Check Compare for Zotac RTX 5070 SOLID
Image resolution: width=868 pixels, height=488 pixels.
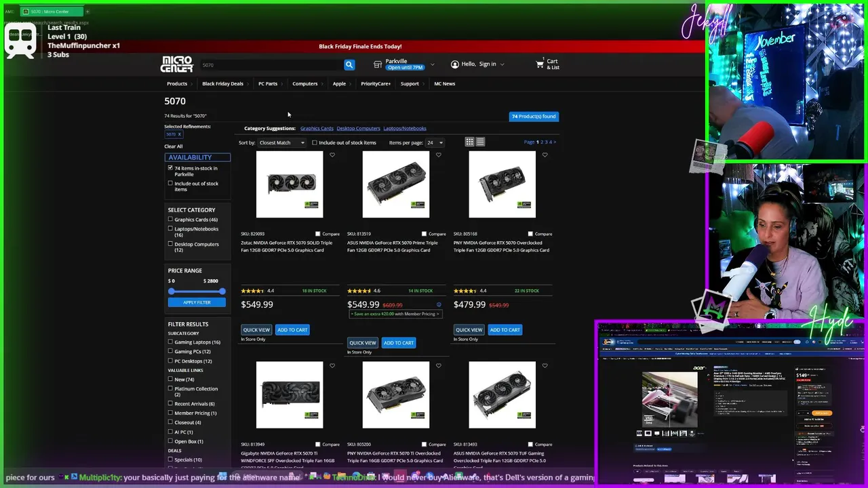coord(318,234)
